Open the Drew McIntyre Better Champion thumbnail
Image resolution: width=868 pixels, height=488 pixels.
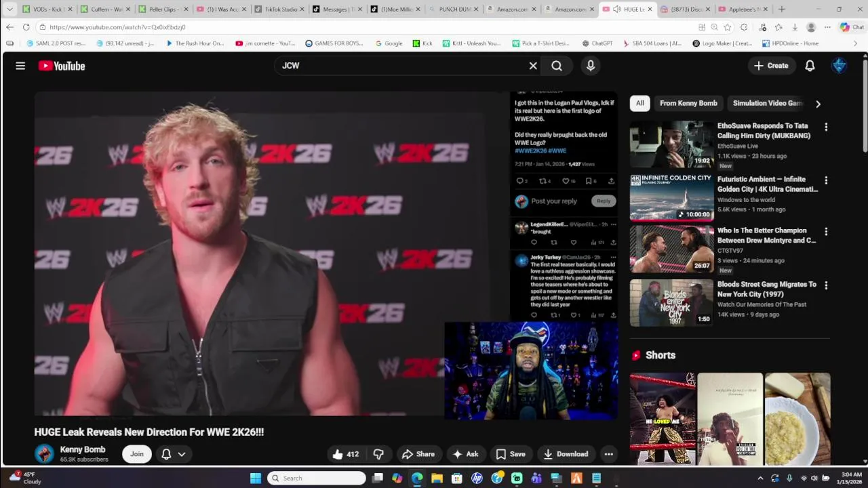coord(671,249)
